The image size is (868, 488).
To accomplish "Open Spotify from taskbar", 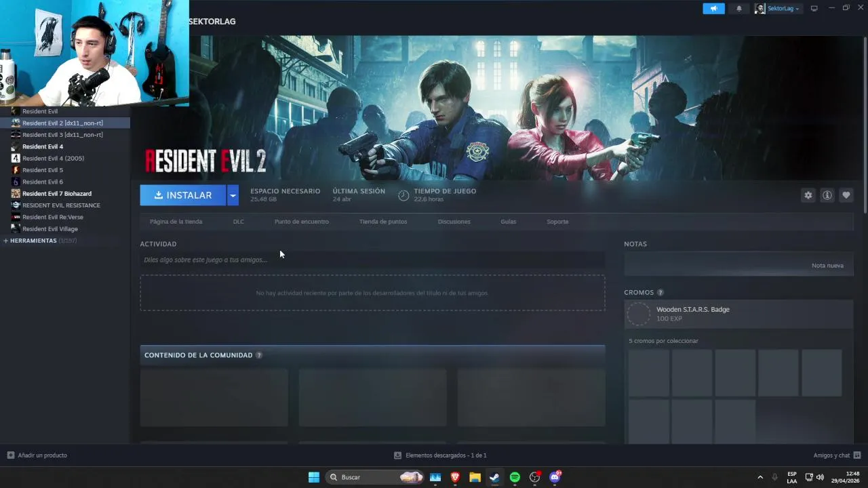I will pos(515,477).
